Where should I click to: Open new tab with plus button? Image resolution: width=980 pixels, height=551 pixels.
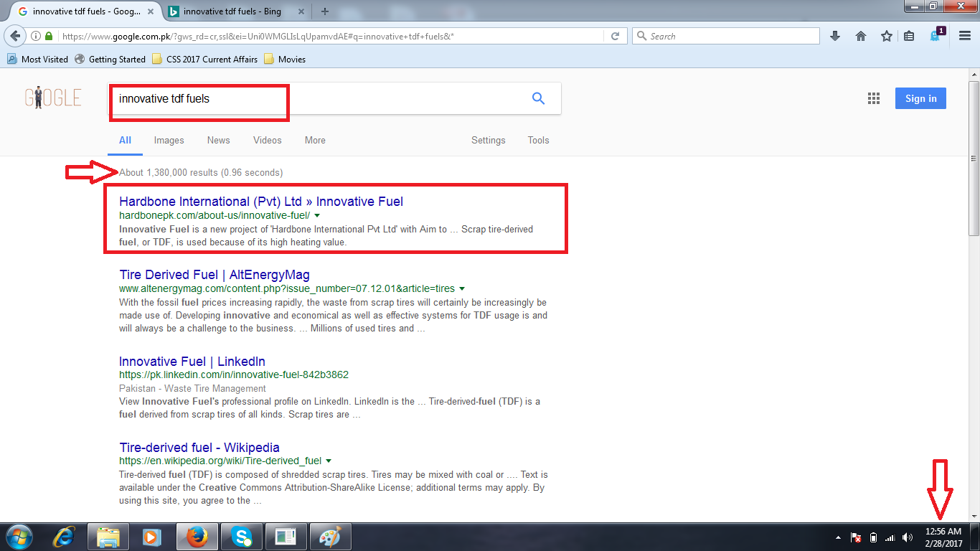tap(325, 11)
